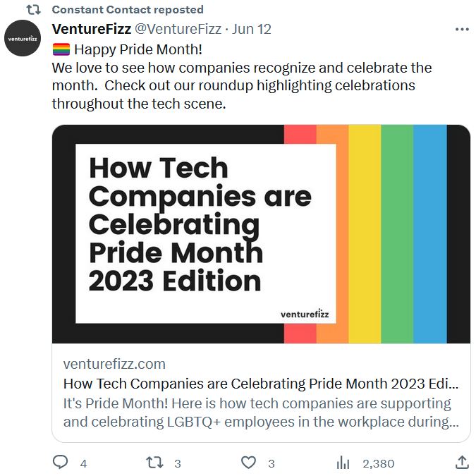Click the venturefizz.com domain link
This screenshot has height=476, width=476.
click(114, 365)
